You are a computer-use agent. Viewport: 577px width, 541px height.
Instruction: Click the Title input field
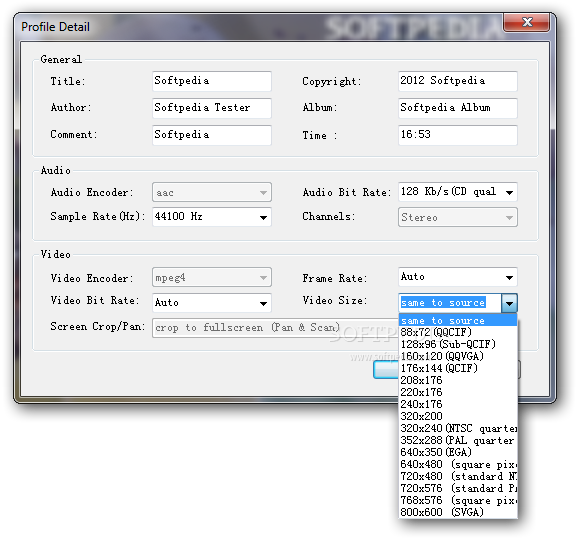point(212,81)
